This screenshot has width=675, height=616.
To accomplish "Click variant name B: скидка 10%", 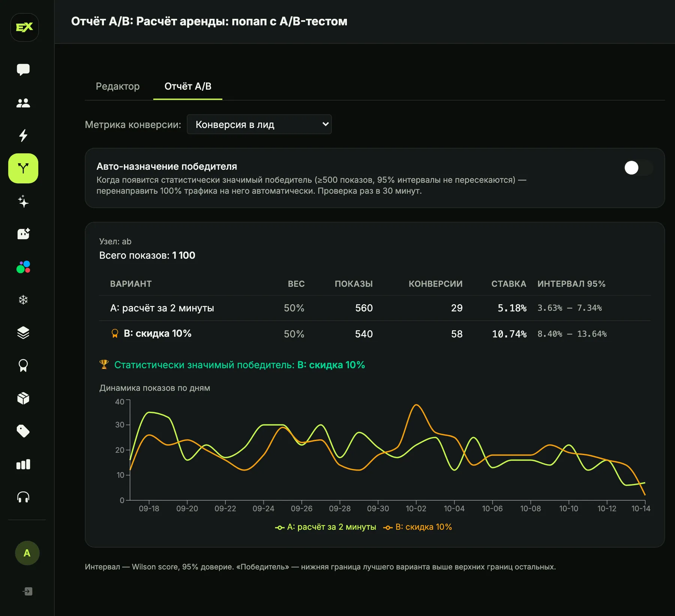I will point(157,334).
